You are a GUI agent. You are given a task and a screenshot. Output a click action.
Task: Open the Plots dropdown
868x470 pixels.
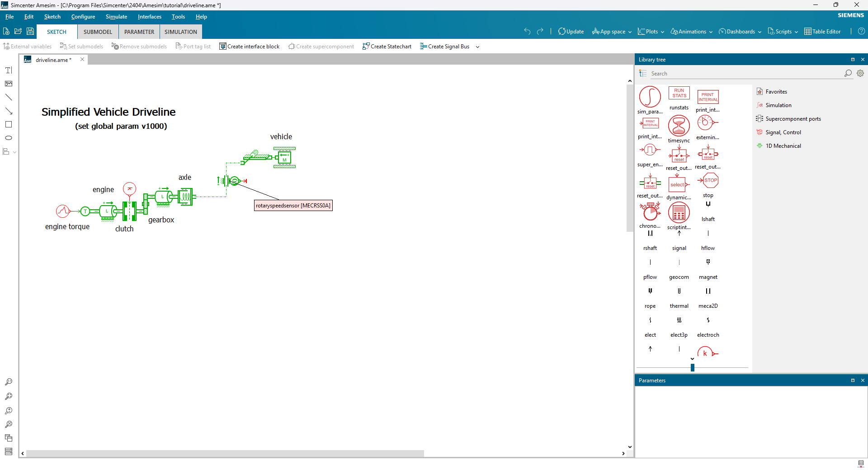click(651, 32)
